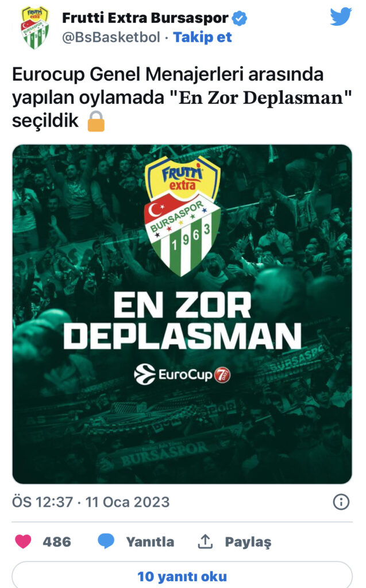Screen dimensions: 366x588
Task: Follow account via Takip et
Action: pyautogui.click(x=202, y=37)
